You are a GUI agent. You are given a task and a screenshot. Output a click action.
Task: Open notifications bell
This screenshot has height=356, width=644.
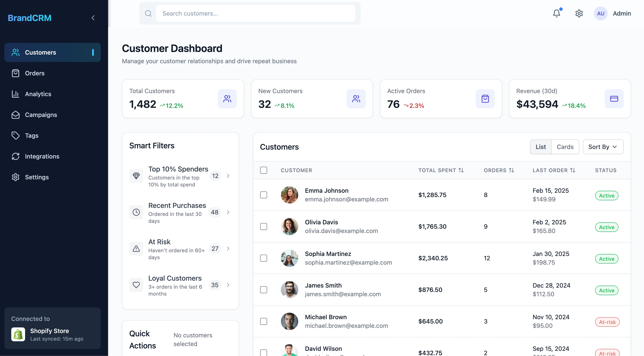(x=556, y=13)
